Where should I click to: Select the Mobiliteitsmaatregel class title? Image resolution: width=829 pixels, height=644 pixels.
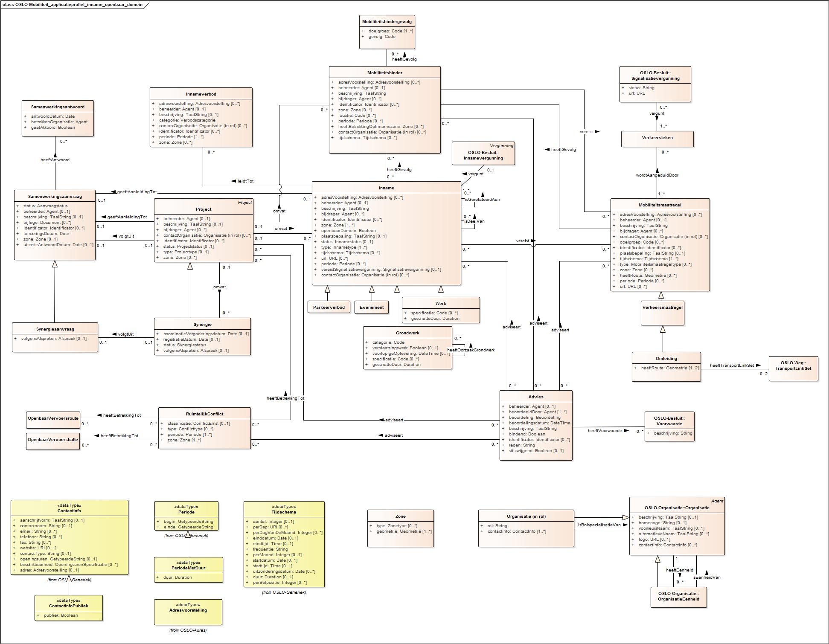click(660, 205)
